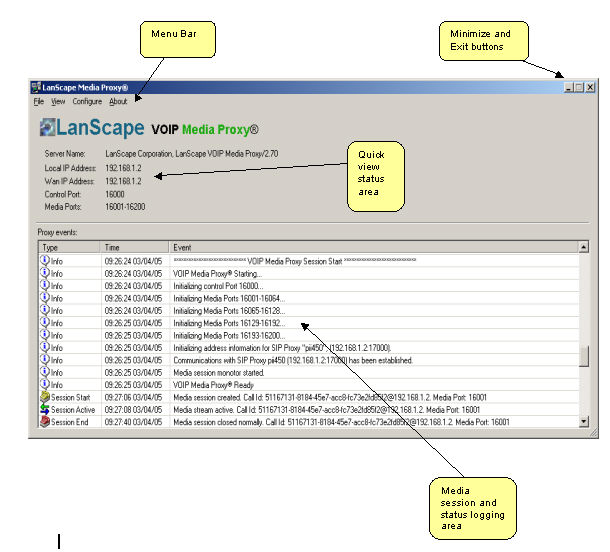The width and height of the screenshot is (610, 552).
Task: Click the Session Active arrows icon
Action: (45, 409)
